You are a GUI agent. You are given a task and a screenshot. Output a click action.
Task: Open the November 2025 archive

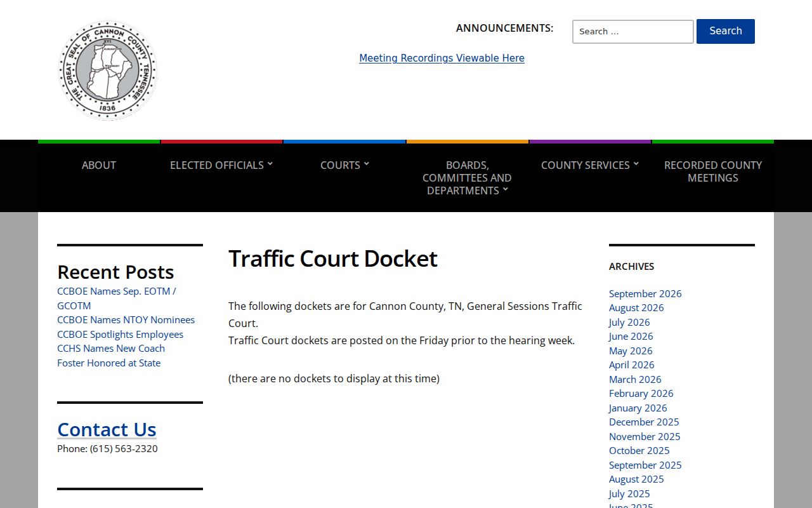click(645, 436)
